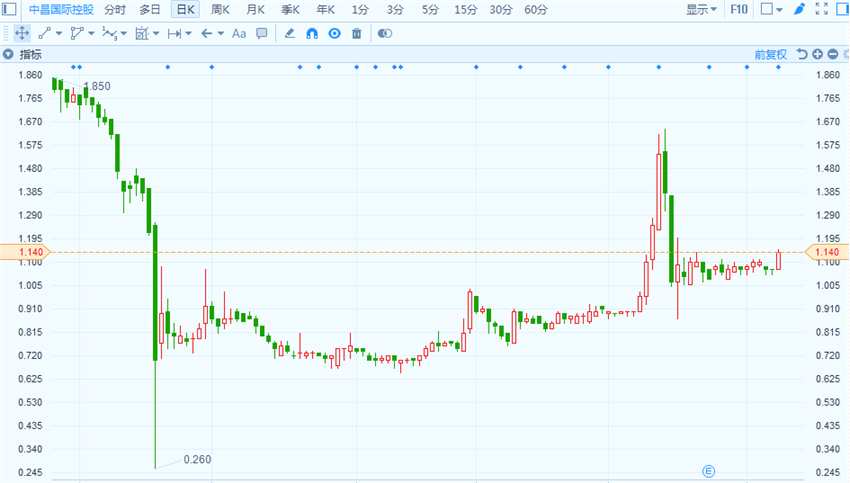Screen dimensions: 850x483
Task: Click the pencil edit drawings icon
Action: [x=289, y=34]
